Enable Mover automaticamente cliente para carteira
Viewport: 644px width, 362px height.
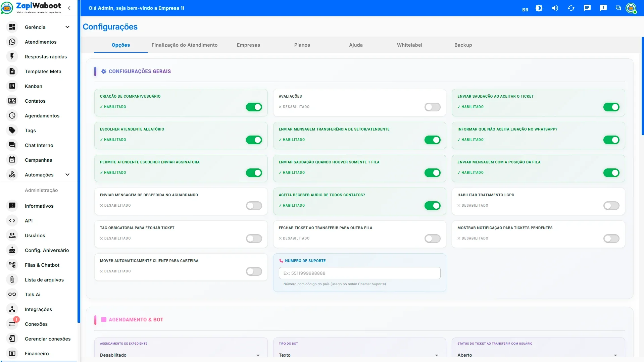tap(254, 271)
